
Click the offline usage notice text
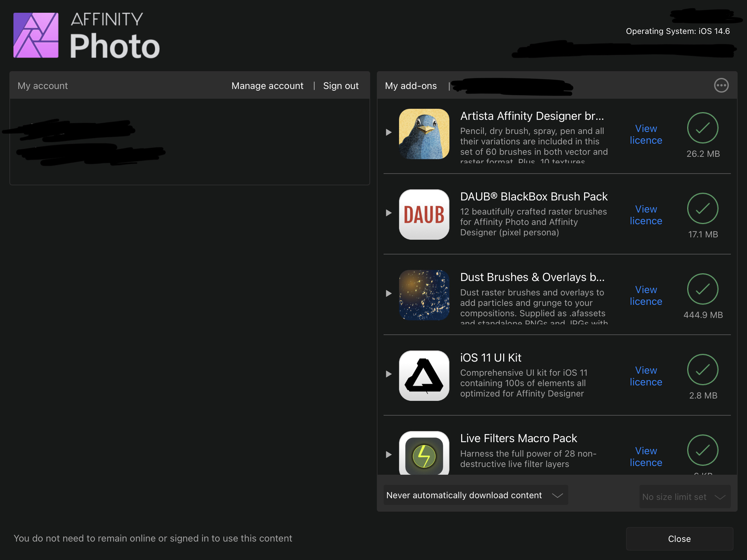pyautogui.click(x=152, y=539)
